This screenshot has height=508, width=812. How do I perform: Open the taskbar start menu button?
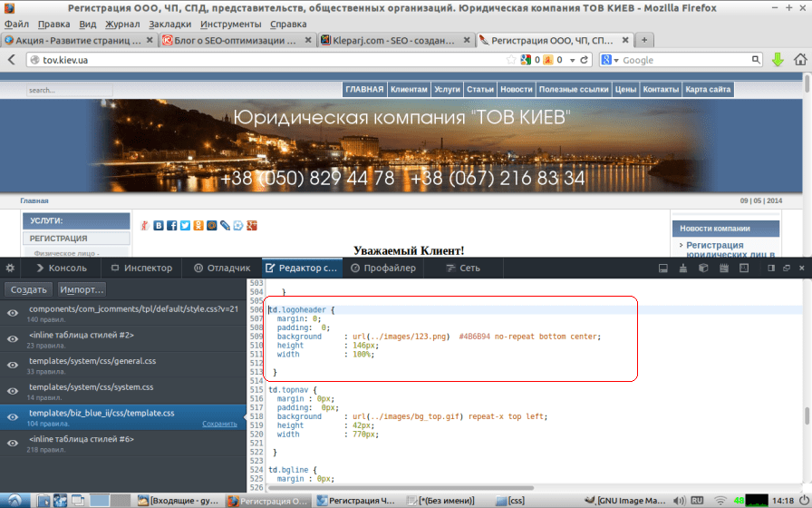point(14,501)
